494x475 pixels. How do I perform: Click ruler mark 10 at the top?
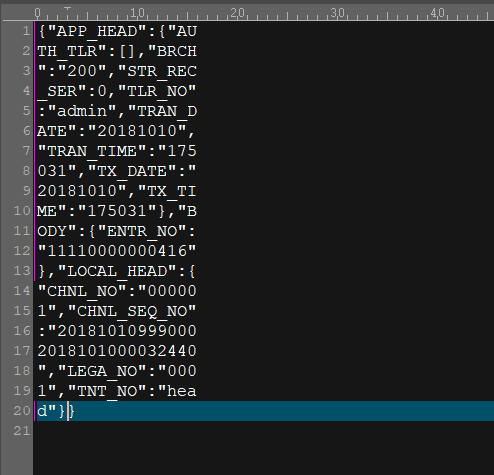point(137,13)
